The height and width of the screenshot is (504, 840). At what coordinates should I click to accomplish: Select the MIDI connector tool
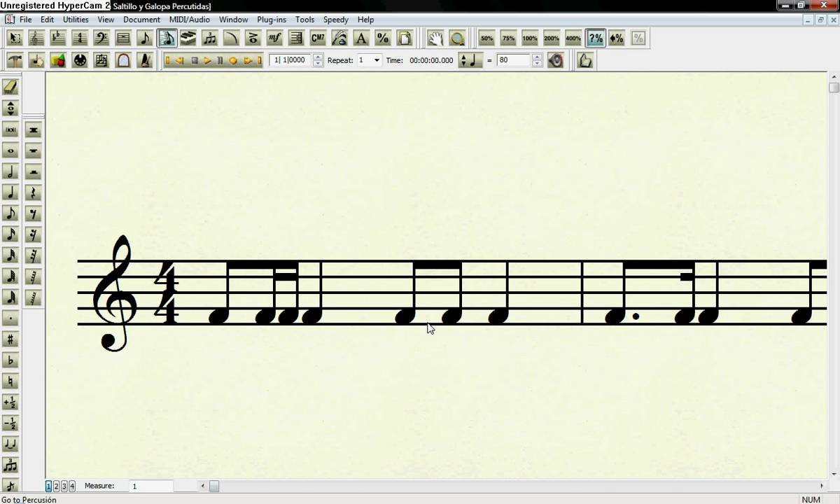coord(80,60)
